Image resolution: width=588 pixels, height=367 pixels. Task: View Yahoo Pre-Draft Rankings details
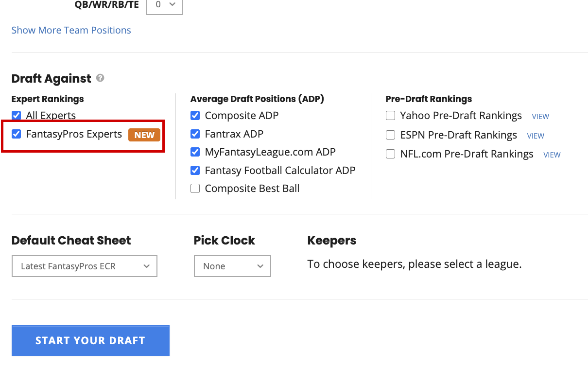point(540,117)
